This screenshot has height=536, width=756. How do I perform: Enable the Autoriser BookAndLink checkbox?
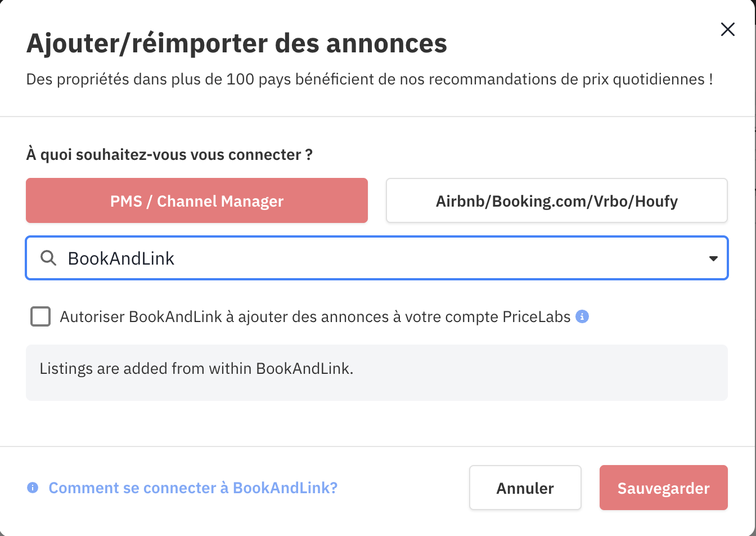[x=40, y=317]
